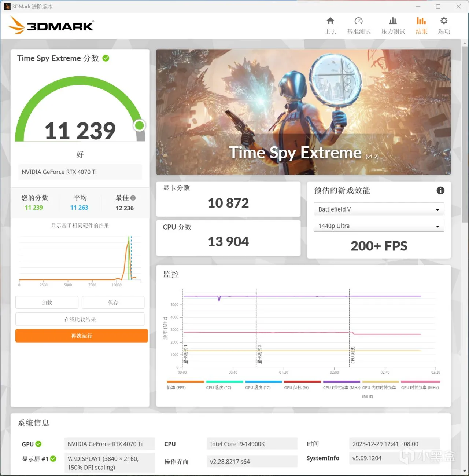
Task: Click the 保存 save button
Action: coord(113,303)
